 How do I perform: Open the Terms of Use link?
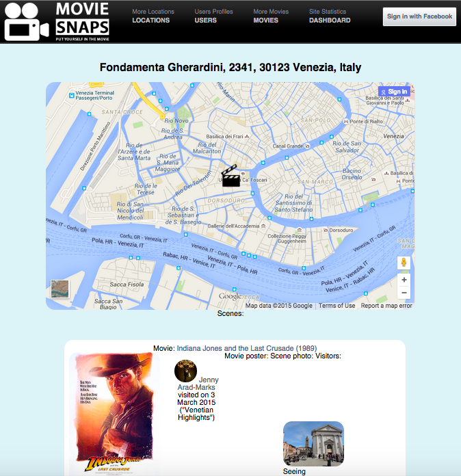[x=337, y=306]
